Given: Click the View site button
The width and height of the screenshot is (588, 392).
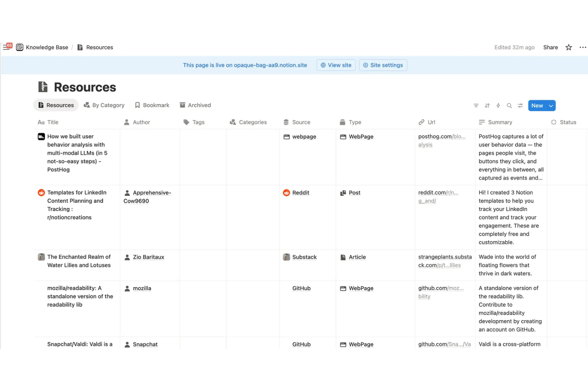Looking at the screenshot, I should (x=336, y=65).
